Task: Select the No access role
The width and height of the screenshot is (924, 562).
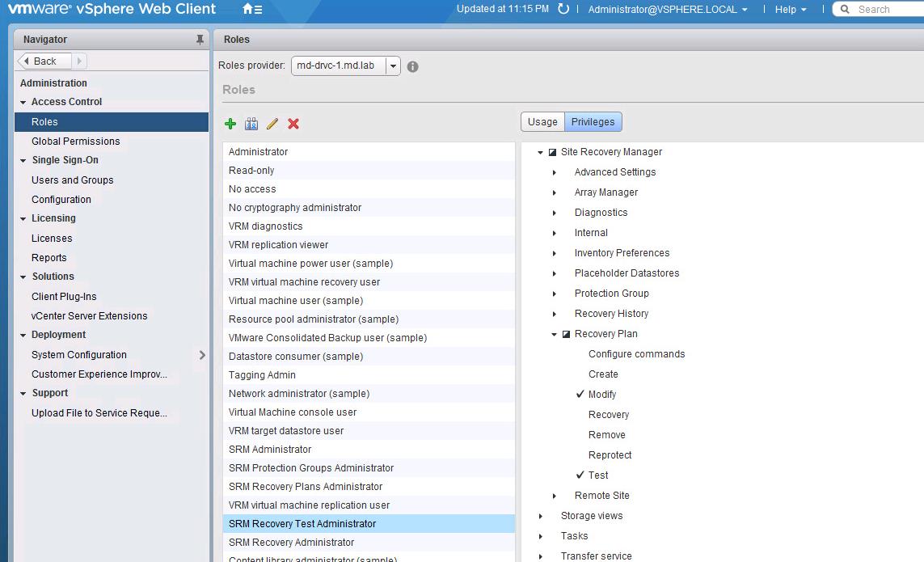Action: point(369,188)
